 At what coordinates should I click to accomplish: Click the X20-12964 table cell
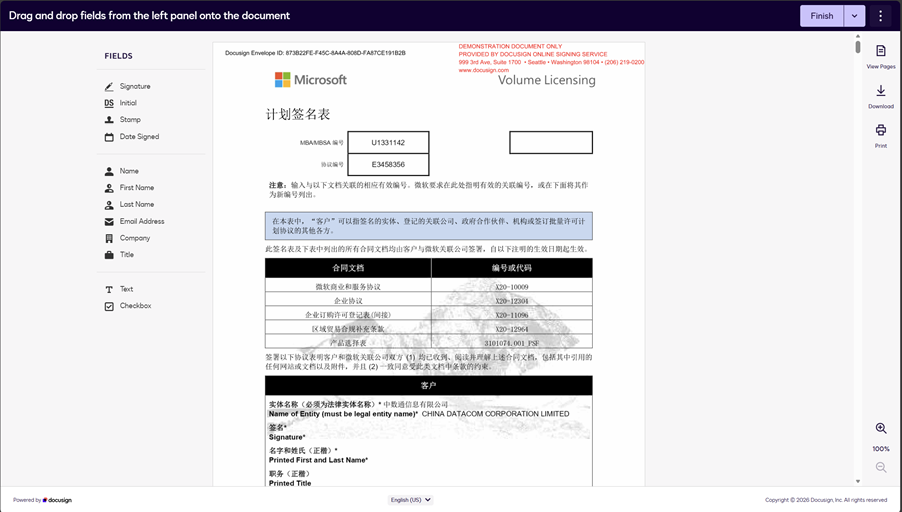click(511, 329)
